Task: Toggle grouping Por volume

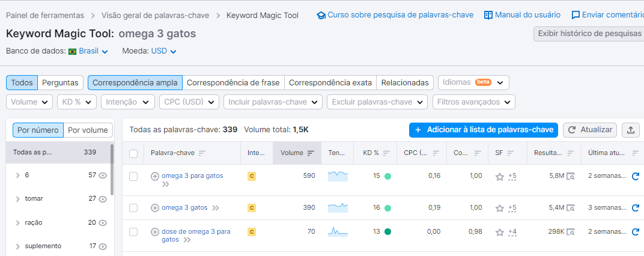Action: click(88, 130)
